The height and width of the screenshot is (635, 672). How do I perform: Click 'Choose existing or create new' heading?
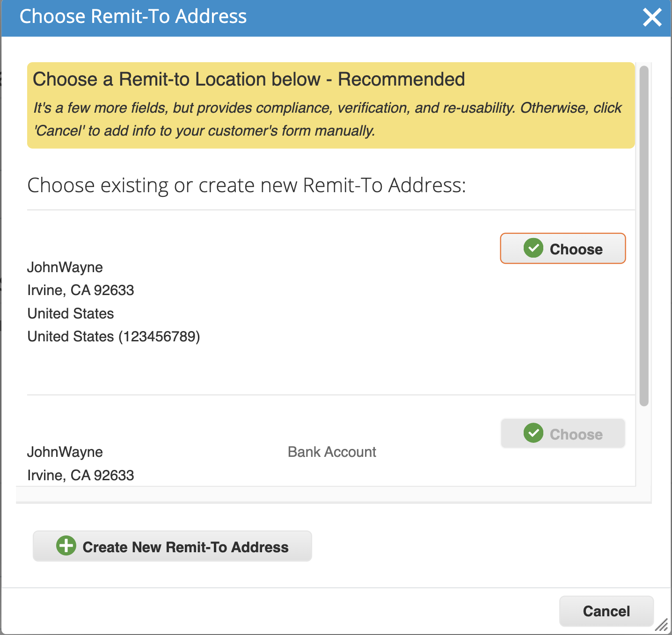[247, 185]
